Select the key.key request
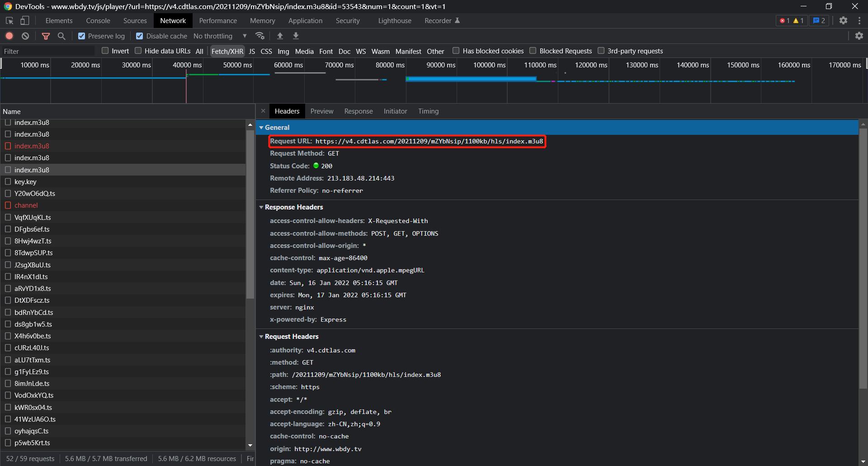Image resolution: width=868 pixels, height=466 pixels. click(123, 181)
